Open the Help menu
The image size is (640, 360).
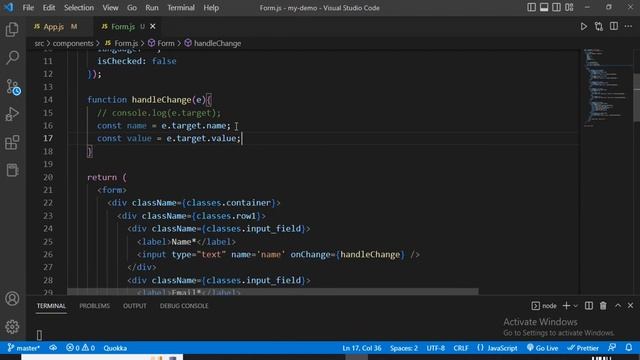pyautogui.click(x=211, y=8)
